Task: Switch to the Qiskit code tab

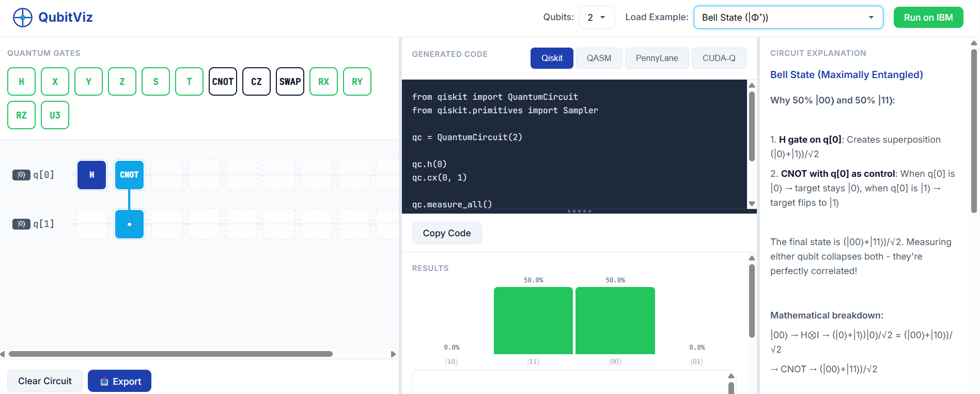Action: [552, 58]
